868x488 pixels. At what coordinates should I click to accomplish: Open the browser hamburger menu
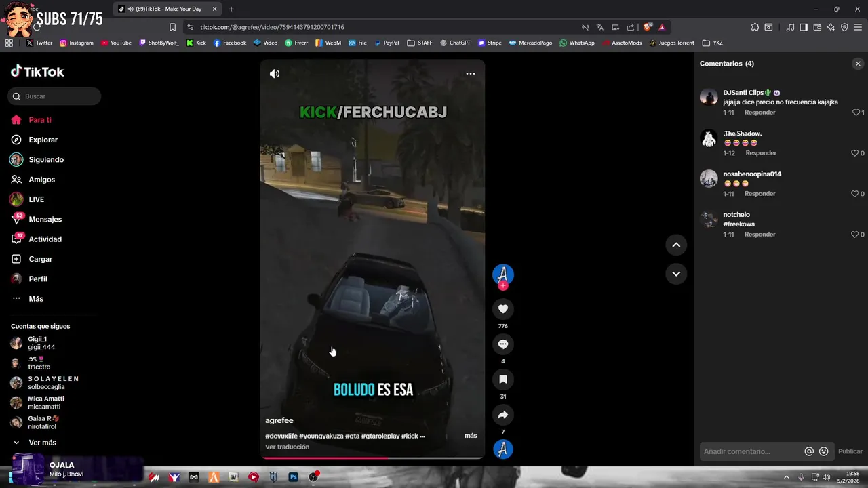click(858, 27)
